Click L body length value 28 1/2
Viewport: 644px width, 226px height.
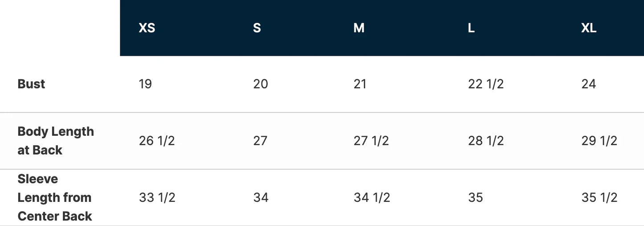486,141
